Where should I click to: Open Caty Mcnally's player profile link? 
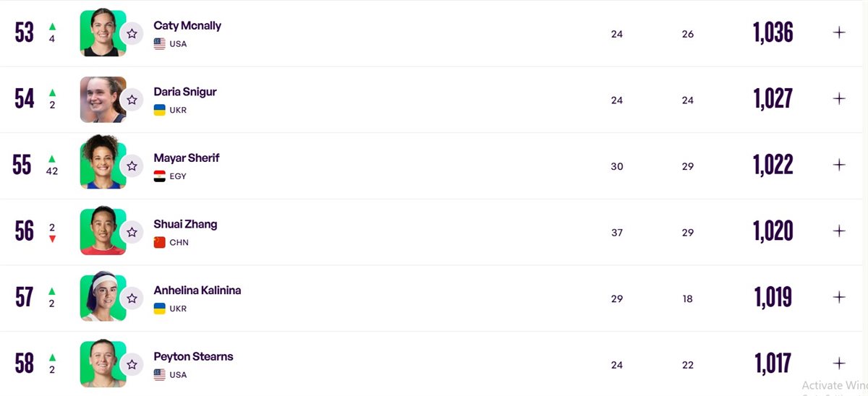coord(187,25)
